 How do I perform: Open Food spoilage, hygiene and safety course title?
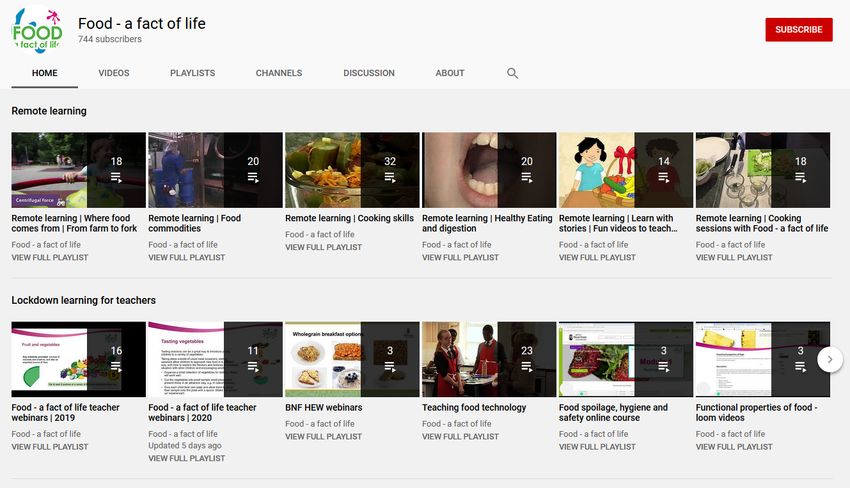point(613,413)
